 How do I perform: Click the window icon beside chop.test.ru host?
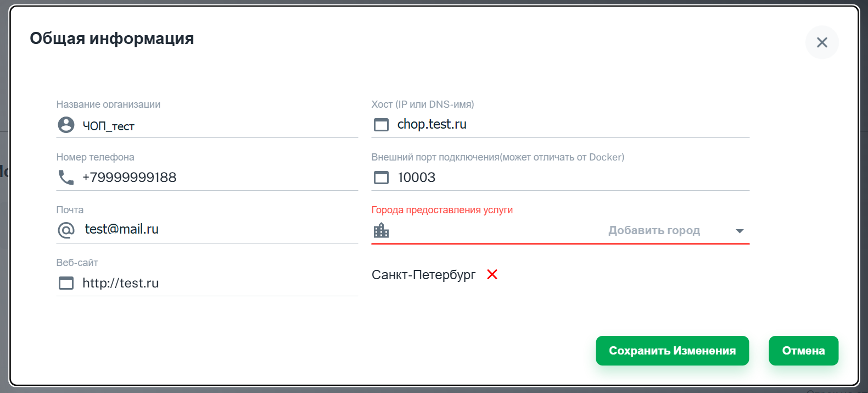point(381,125)
